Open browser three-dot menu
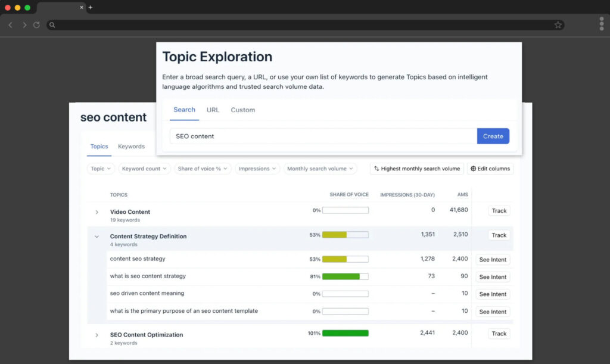The image size is (610, 364). point(602,24)
